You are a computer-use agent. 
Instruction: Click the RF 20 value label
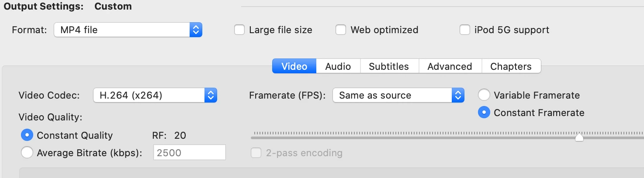180,136
